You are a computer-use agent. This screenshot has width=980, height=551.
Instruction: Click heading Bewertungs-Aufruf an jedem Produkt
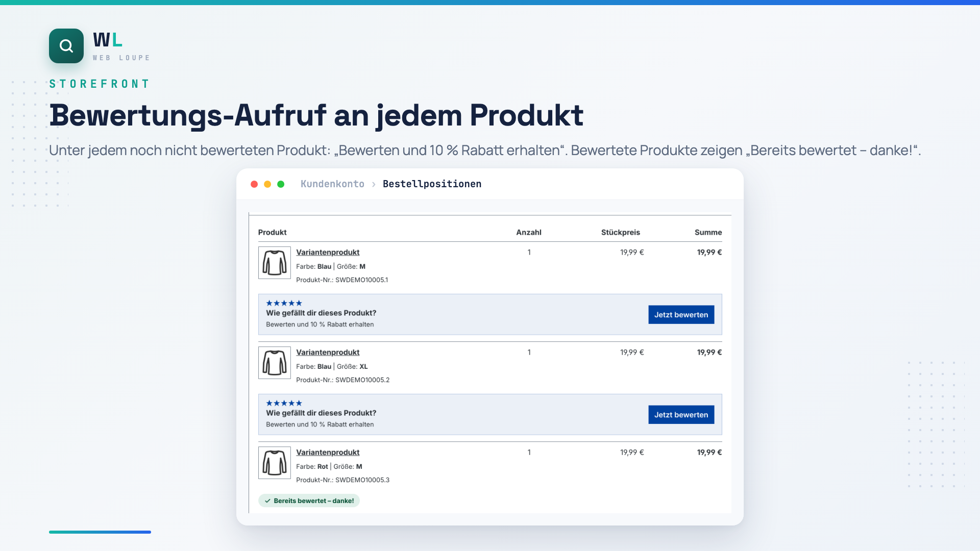[x=316, y=115]
